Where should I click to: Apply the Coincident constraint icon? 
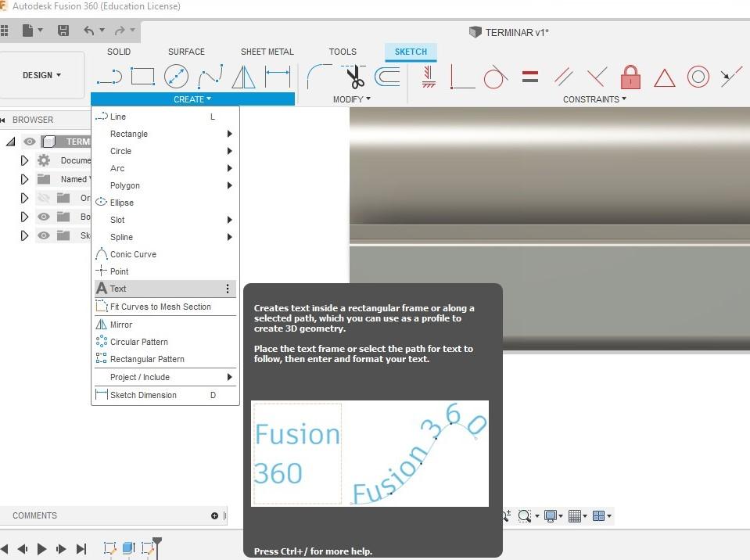pyautogui.click(x=462, y=77)
